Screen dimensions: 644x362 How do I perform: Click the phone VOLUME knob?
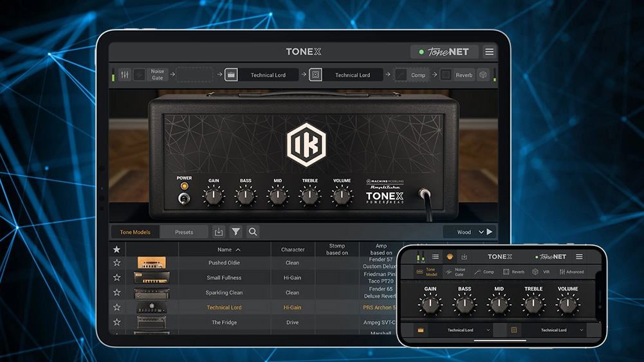click(567, 305)
